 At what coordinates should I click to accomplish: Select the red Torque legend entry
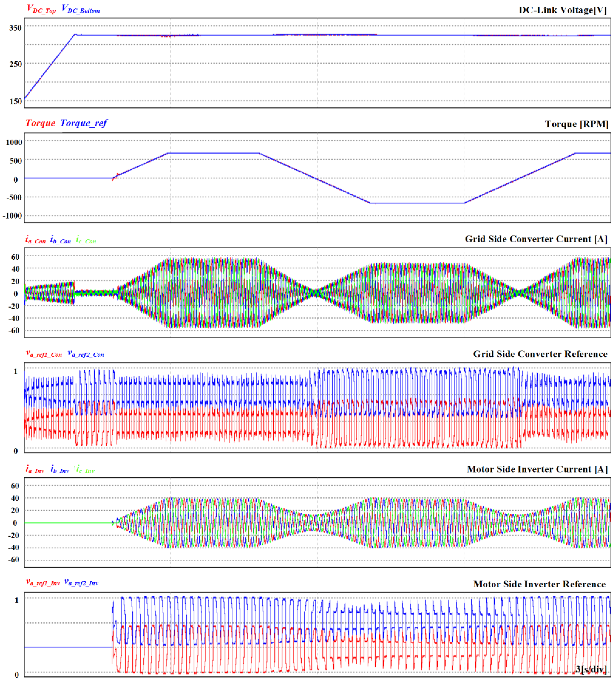pos(40,123)
